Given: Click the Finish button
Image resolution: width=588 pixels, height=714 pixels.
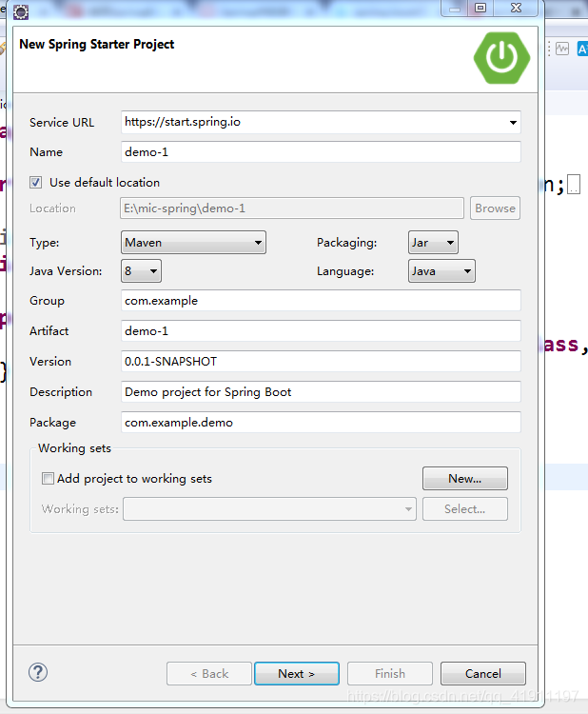Looking at the screenshot, I should (x=390, y=673).
